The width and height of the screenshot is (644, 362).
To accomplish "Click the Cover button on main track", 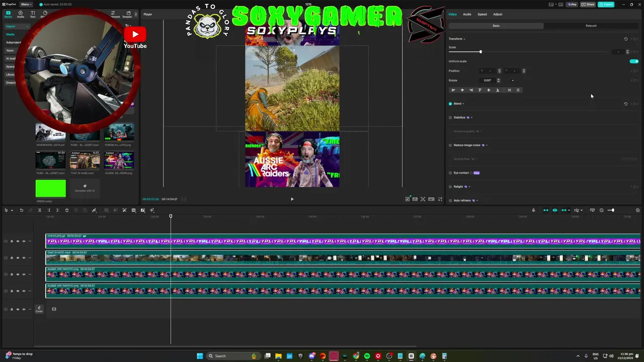I will click(x=39, y=309).
